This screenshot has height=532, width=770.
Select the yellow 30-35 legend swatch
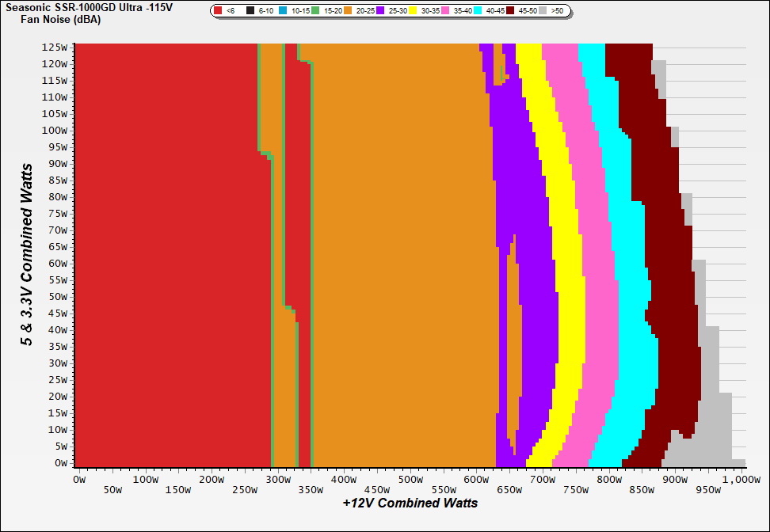[413, 11]
